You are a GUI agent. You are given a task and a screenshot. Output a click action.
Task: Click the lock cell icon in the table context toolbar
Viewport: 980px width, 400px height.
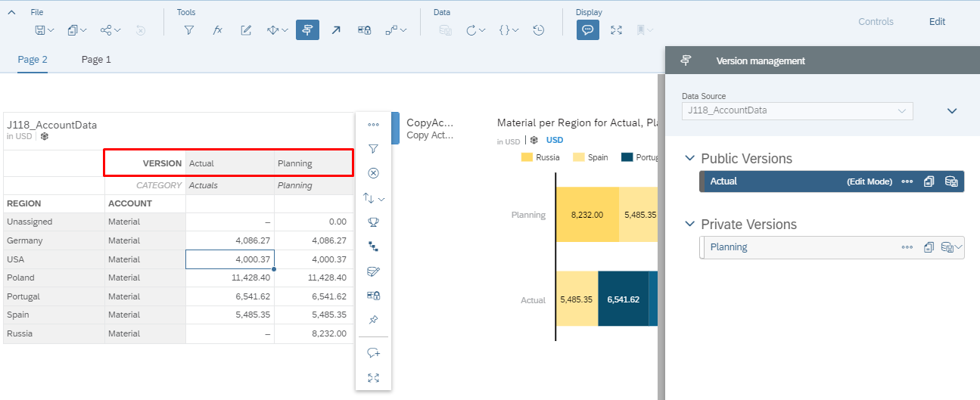tap(373, 296)
